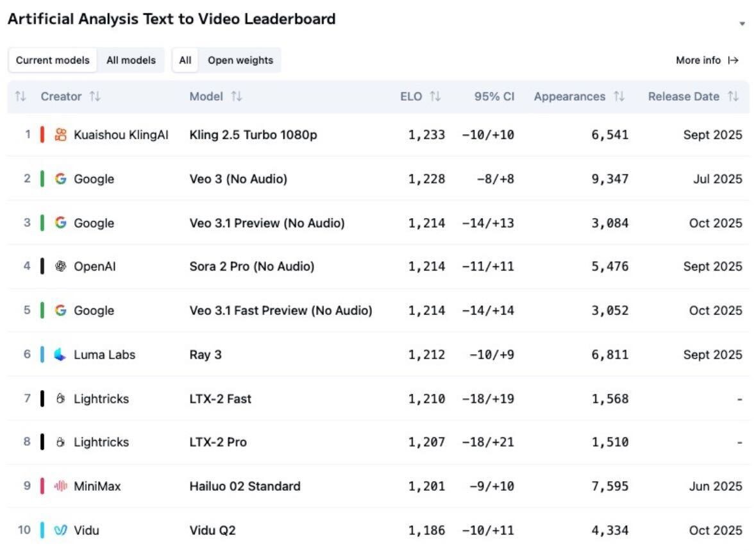The width and height of the screenshot is (756, 551).
Task: Sort by rank using the first column arrows
Action: pos(21,96)
